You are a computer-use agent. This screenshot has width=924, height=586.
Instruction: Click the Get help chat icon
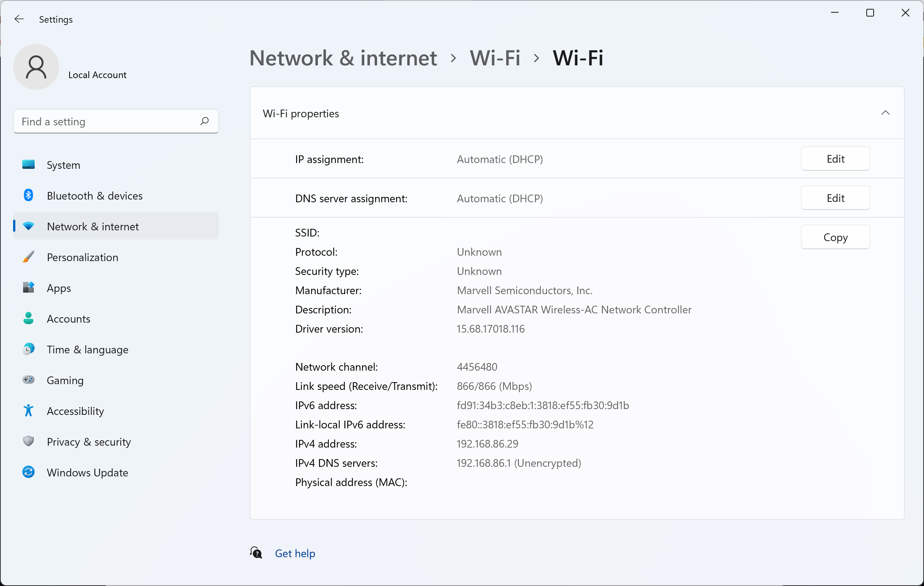tap(256, 553)
